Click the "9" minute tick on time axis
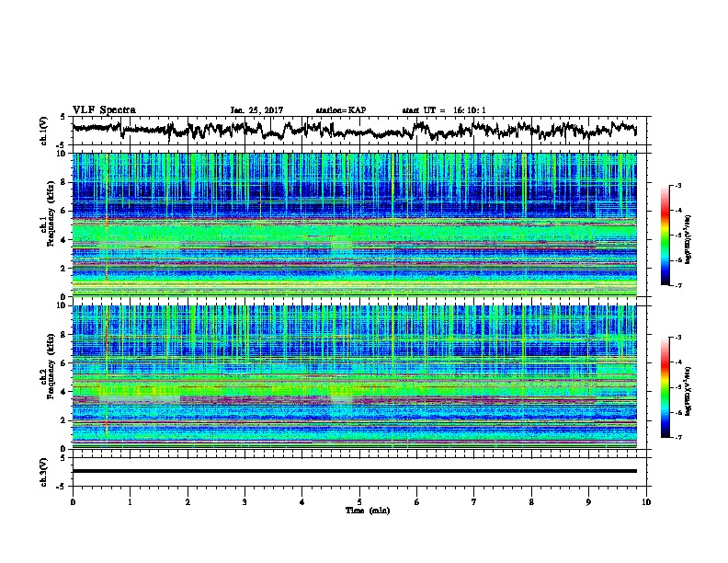This screenshot has height=563, width=728. coord(588,501)
